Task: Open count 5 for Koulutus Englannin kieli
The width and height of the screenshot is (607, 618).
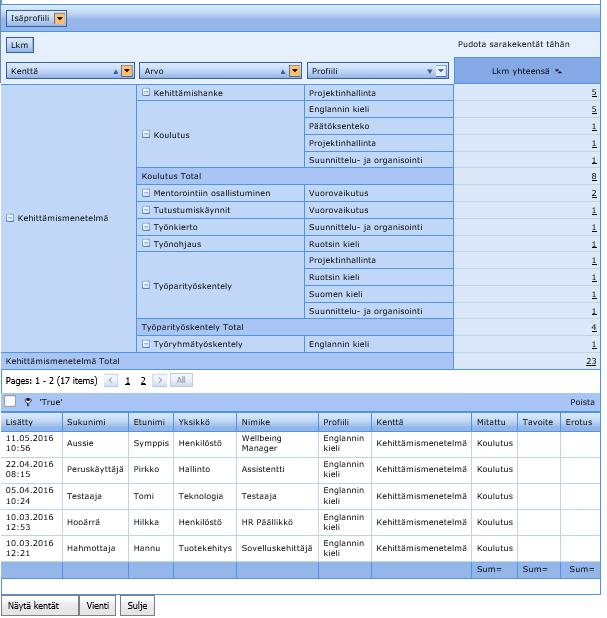Action: (594, 110)
